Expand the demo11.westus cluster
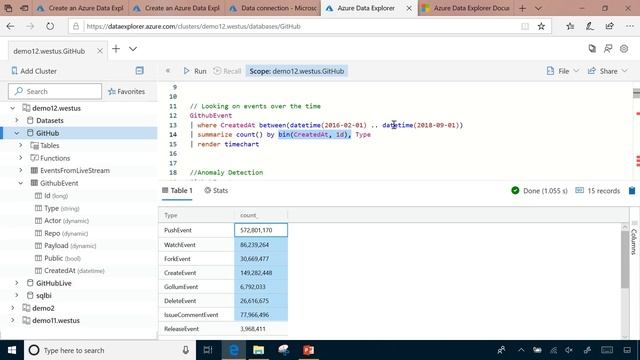Viewport: 640px width, 360px height. [13, 320]
